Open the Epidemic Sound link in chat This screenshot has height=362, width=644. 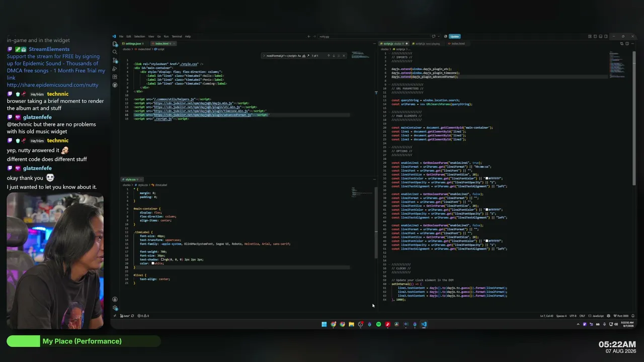tap(53, 85)
